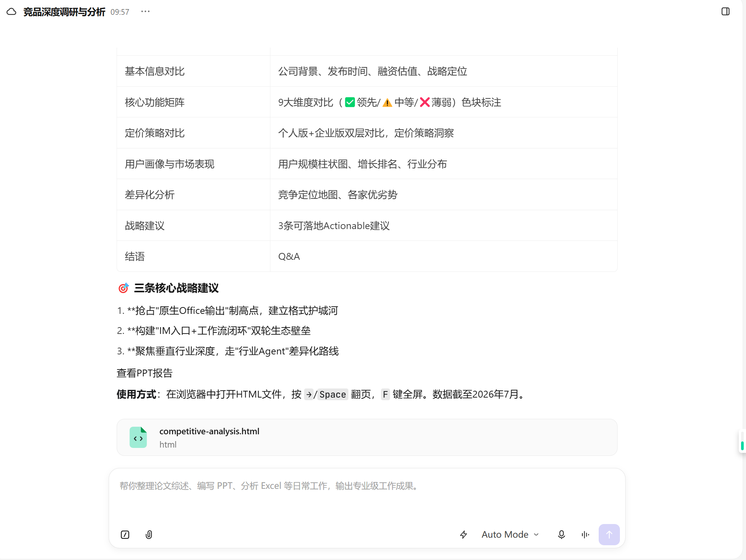The height and width of the screenshot is (560, 746).
Task: Select the 基本信息对比 table cell
Action: pos(194,71)
